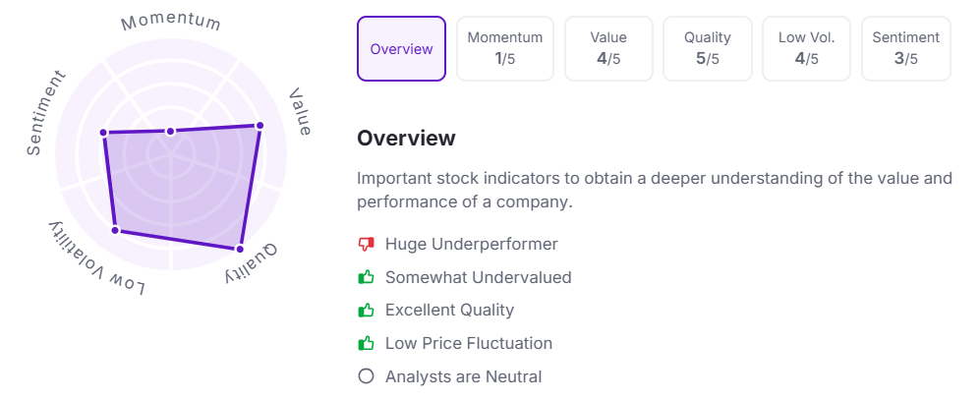Select the Overview tab

[401, 48]
